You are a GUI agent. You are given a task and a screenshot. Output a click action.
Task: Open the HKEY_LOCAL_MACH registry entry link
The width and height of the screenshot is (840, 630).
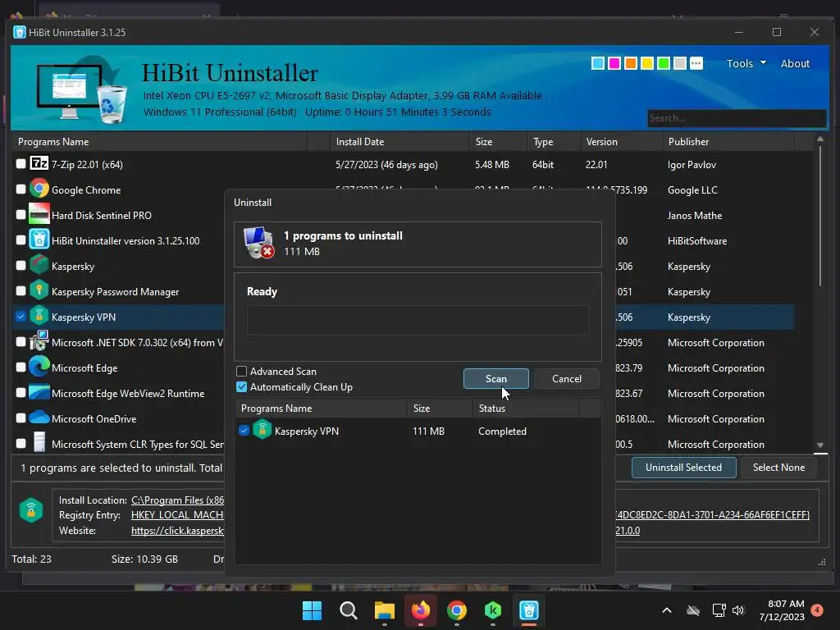(177, 515)
